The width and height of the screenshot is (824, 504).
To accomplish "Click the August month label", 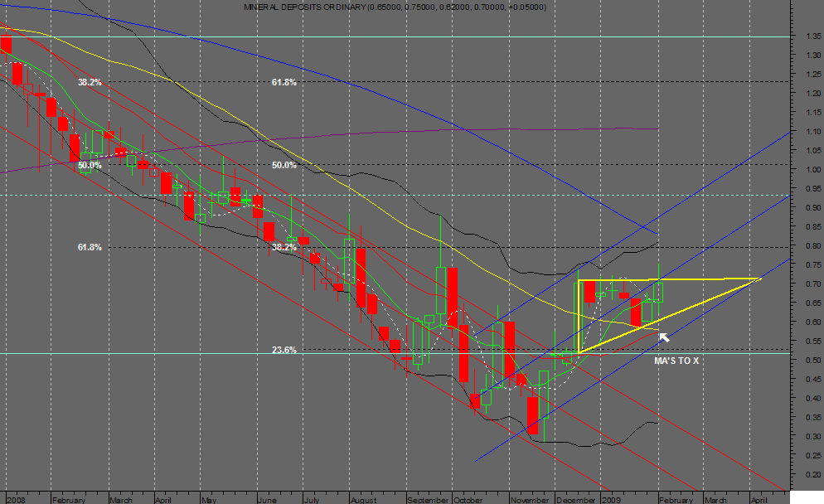I will [x=364, y=500].
